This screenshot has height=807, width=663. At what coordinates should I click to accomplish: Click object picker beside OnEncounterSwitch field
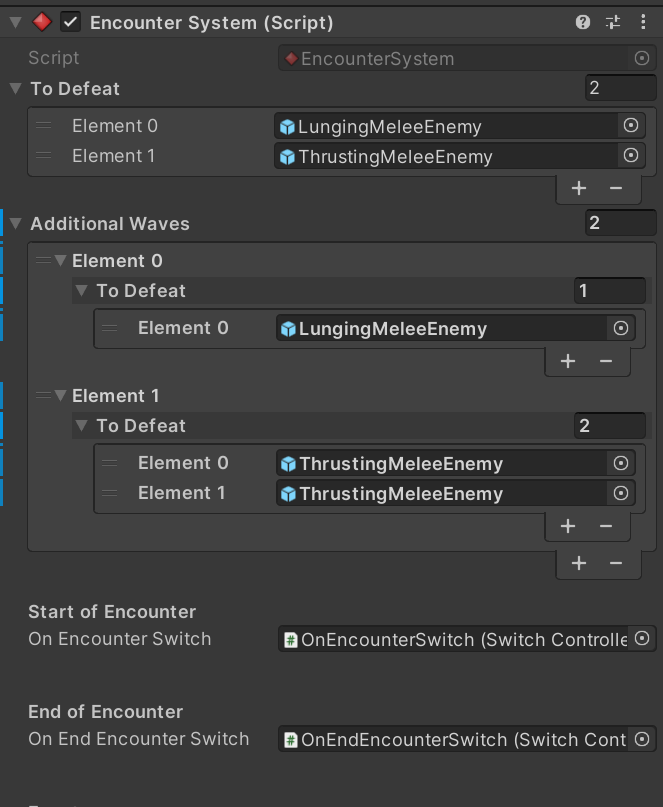pyautogui.click(x=642, y=639)
